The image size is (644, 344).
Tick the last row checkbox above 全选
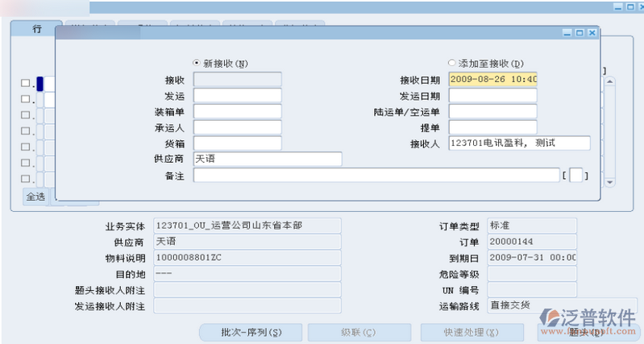click(25, 178)
